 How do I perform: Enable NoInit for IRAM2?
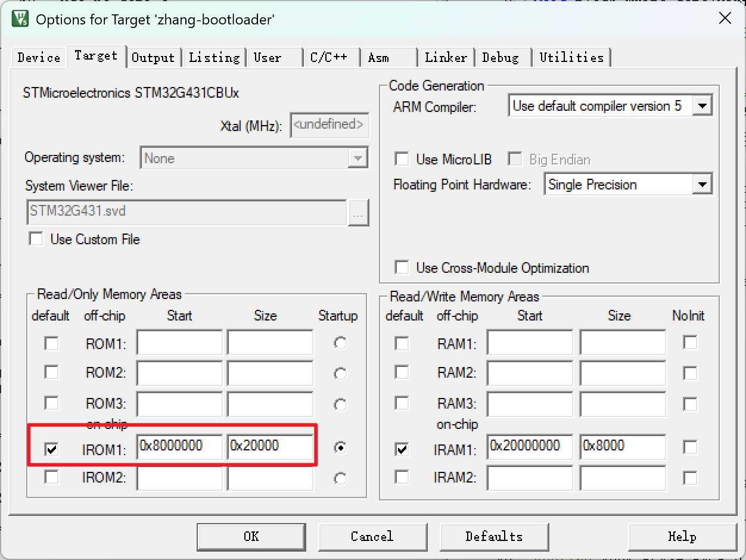(690, 478)
